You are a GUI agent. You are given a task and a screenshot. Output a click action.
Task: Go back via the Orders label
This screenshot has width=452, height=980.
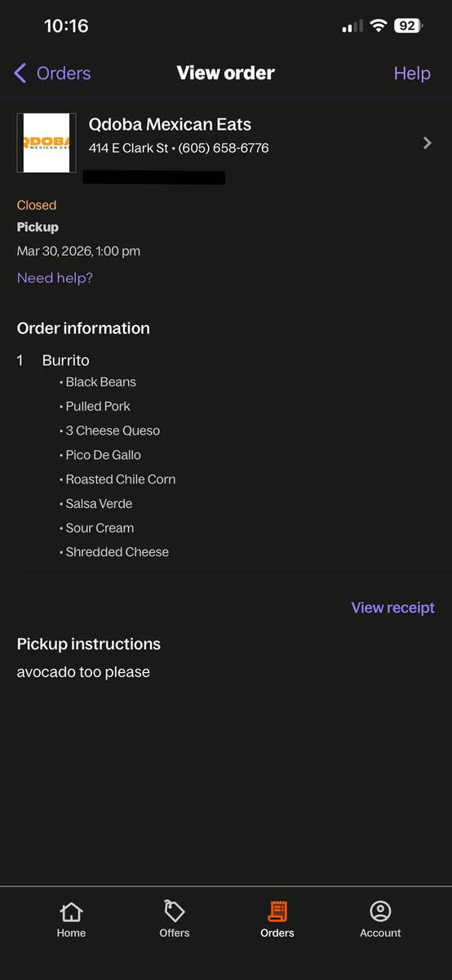[x=64, y=73]
